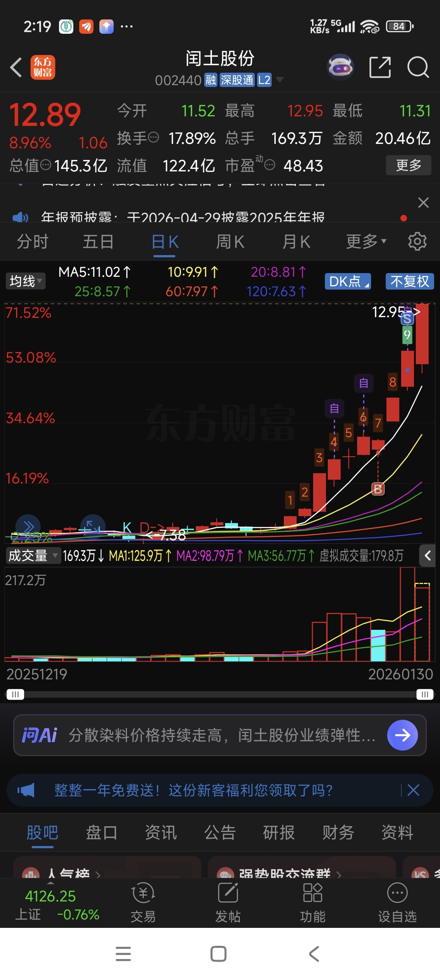
Task: Tap the share icon
Action: (380, 67)
